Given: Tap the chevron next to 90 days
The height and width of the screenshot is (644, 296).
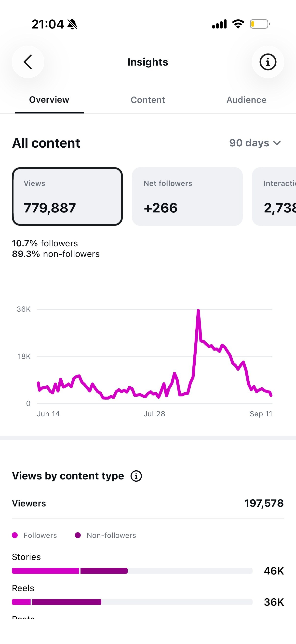Looking at the screenshot, I should 277,143.
